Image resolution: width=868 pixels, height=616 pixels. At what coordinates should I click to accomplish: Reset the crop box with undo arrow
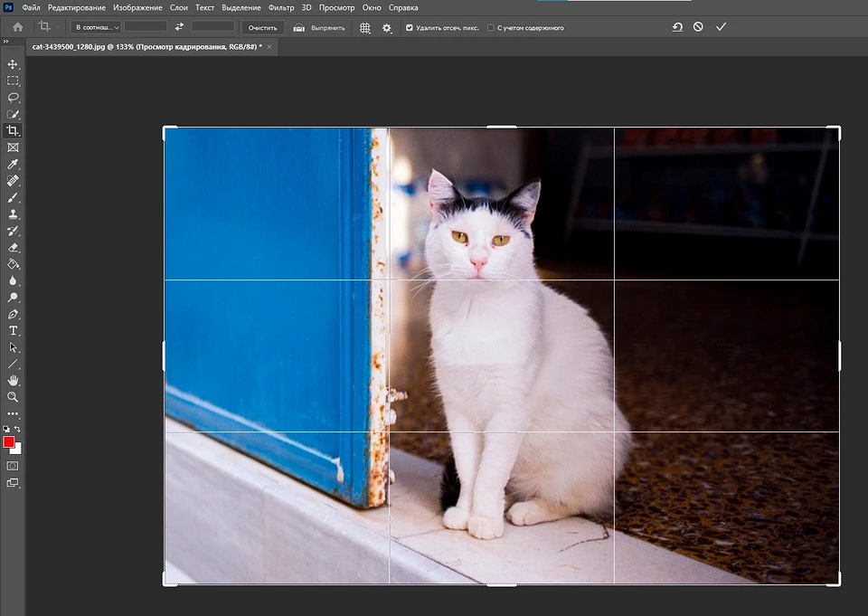click(677, 27)
